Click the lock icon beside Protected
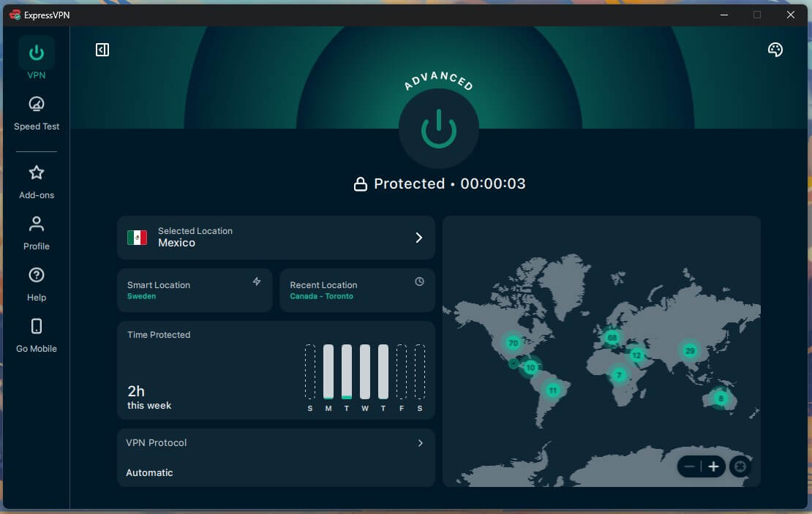Screen dimensions: 812x514 pos(361,184)
